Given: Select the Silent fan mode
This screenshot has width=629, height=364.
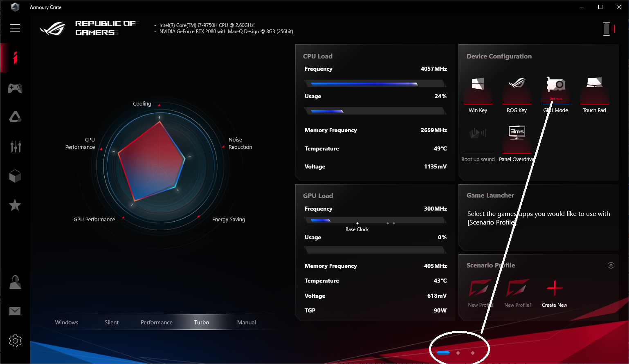Looking at the screenshot, I should tap(112, 322).
